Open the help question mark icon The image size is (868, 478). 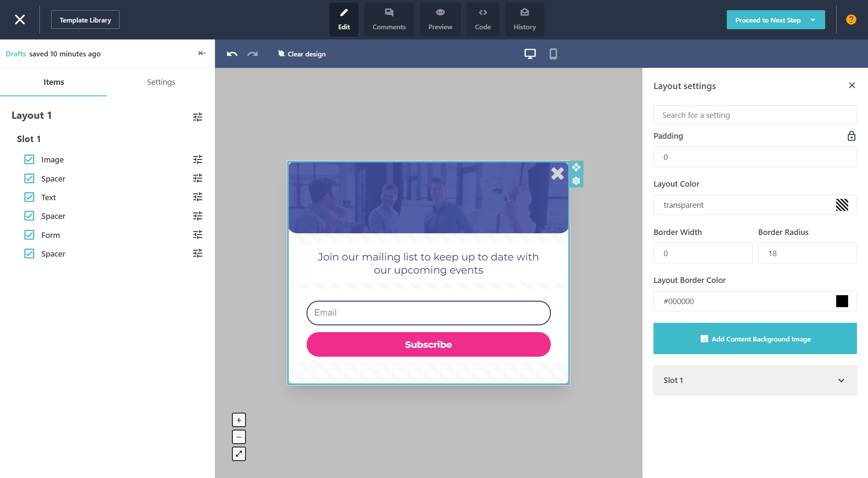(x=851, y=20)
